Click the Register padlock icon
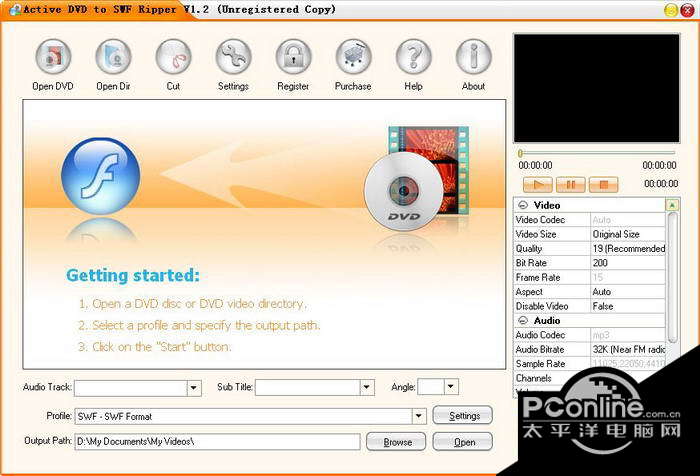 click(x=293, y=57)
